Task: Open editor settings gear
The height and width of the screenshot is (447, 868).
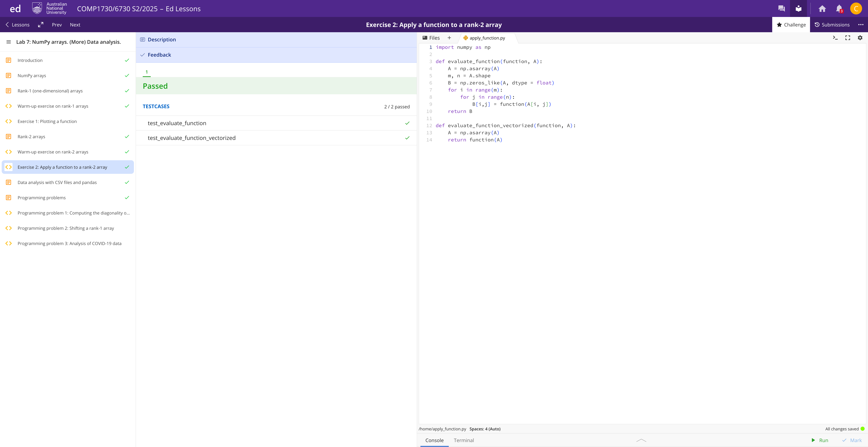Action: [x=860, y=38]
